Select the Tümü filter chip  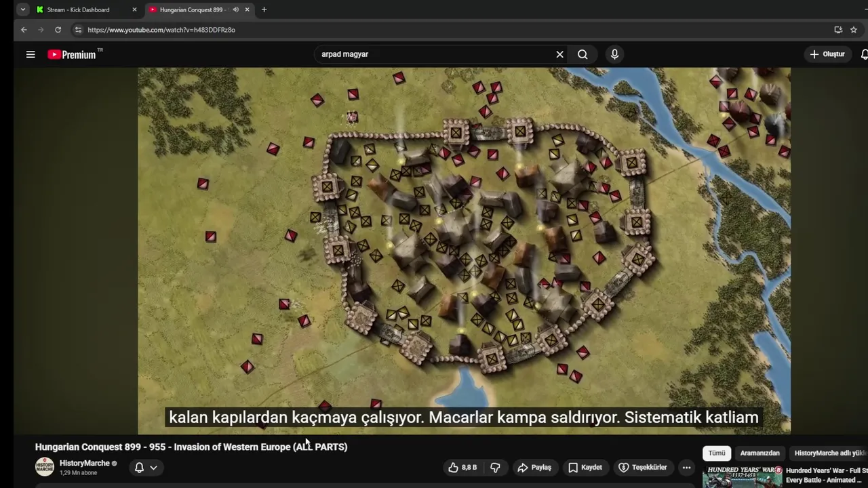tap(717, 453)
